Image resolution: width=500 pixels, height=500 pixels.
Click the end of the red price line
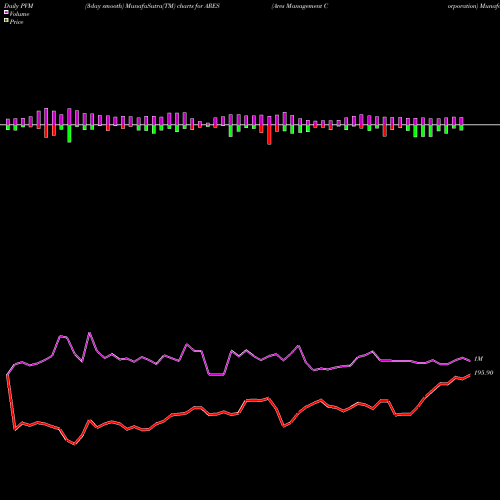tap(470, 375)
